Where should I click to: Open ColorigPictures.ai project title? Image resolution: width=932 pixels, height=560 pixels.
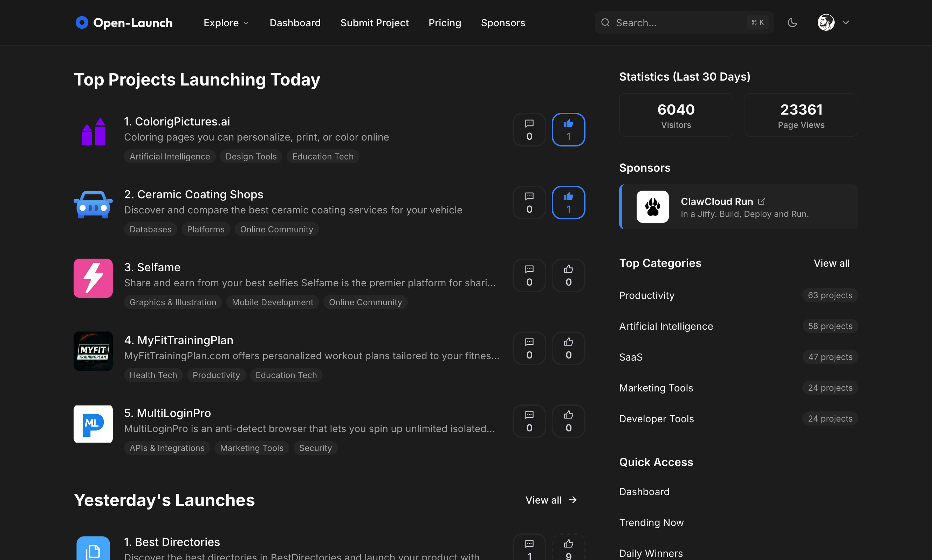coord(177,122)
